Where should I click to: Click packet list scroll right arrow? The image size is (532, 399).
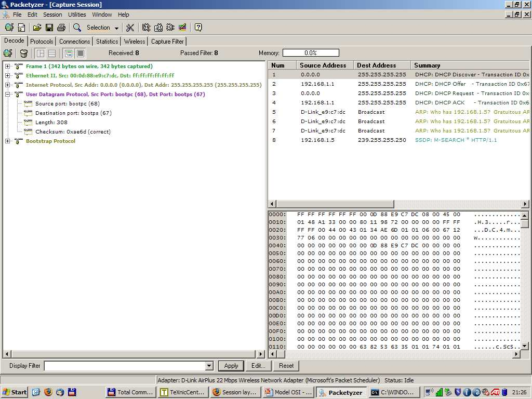[525, 204]
